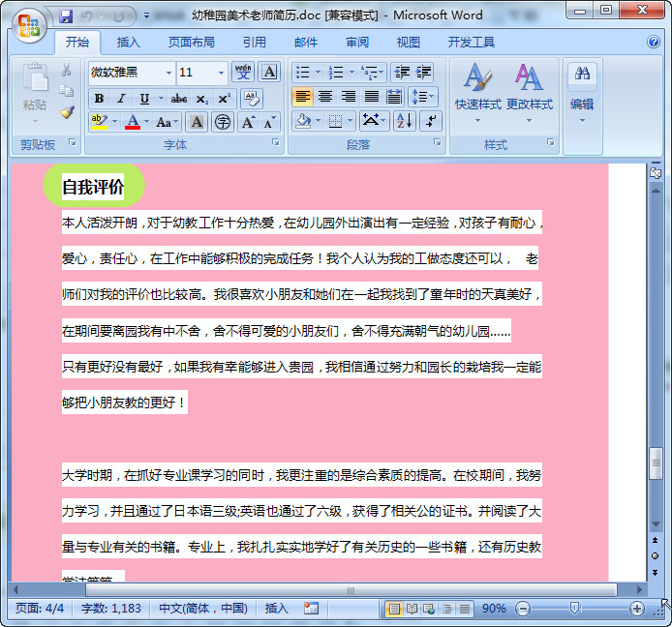Customize Quick Access Toolbar dropdown

tap(146, 15)
